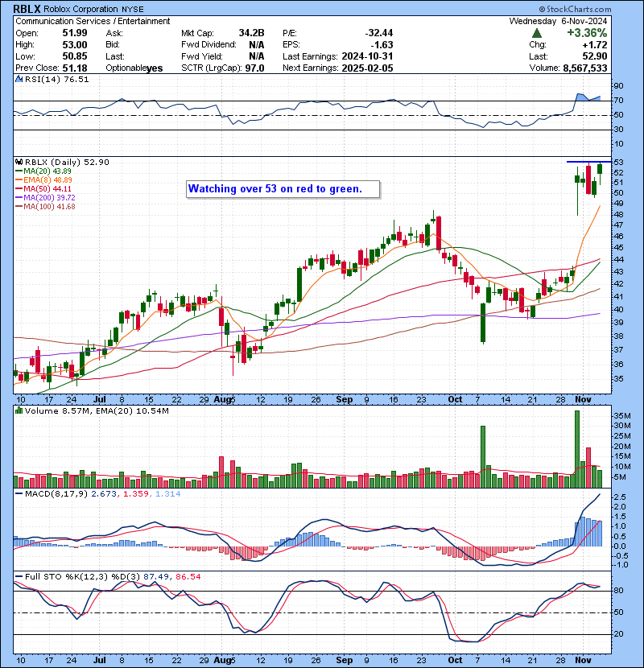Viewport: 644px width, 668px height.
Task: Click the RBLX ticker symbol in the header
Action: coord(27,9)
